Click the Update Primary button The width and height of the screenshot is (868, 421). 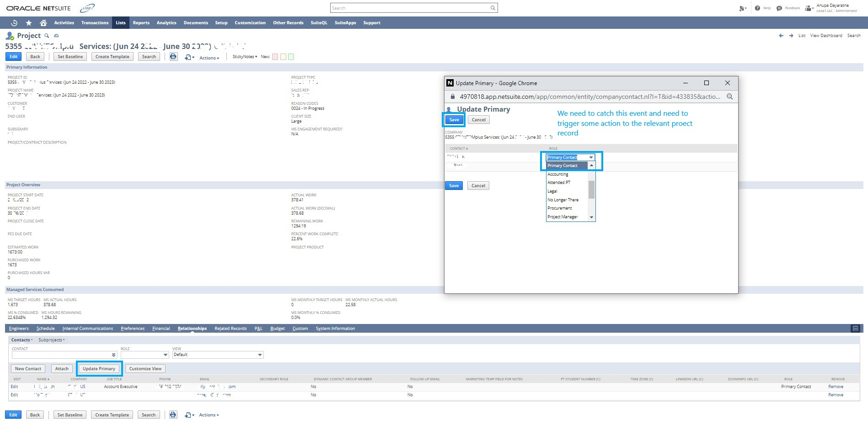[99, 369]
